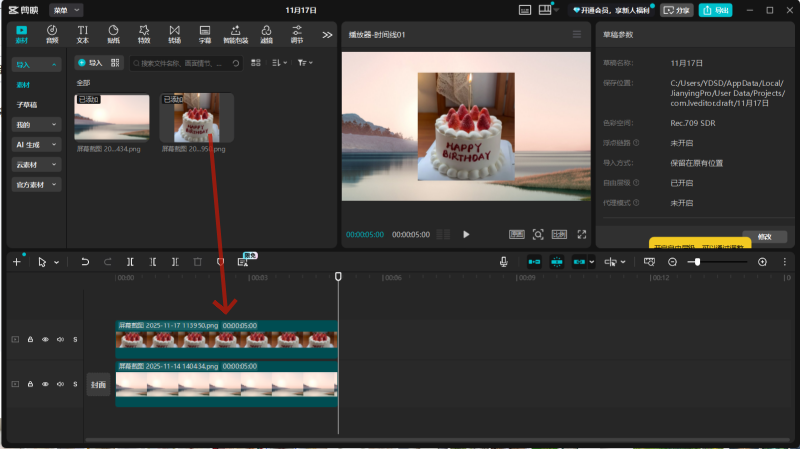Image resolution: width=800 pixels, height=449 pixels.
Task: Mute the top cake track audio
Action: (x=60, y=340)
